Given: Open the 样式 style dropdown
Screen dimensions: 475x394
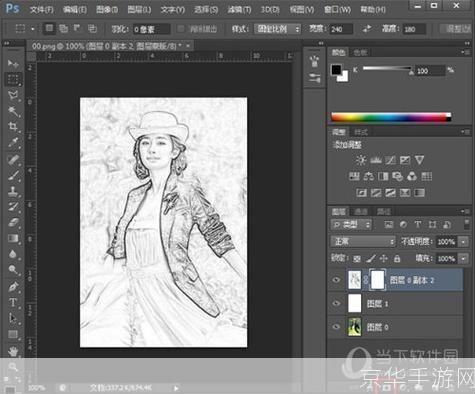Looking at the screenshot, I should [x=277, y=29].
